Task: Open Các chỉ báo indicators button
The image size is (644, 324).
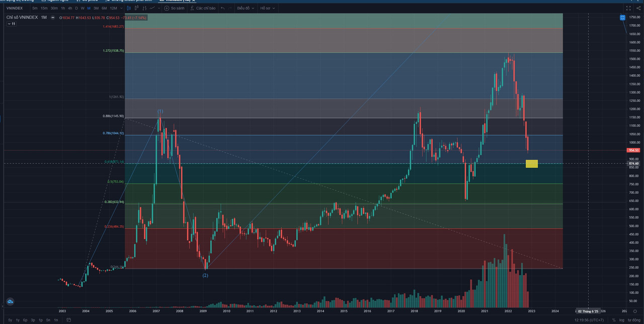Action: pos(203,8)
